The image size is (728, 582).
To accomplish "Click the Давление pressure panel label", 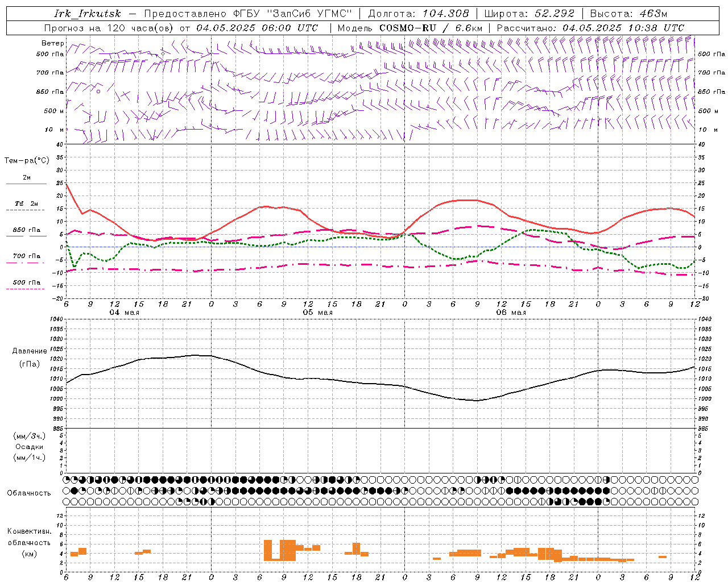I will 30,351.
